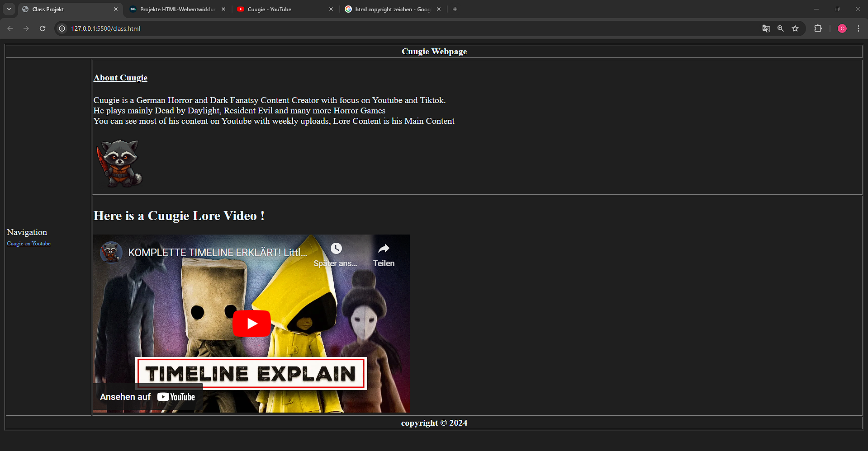The image size is (868, 451).
Task: Close the Chrome window
Action: click(858, 9)
